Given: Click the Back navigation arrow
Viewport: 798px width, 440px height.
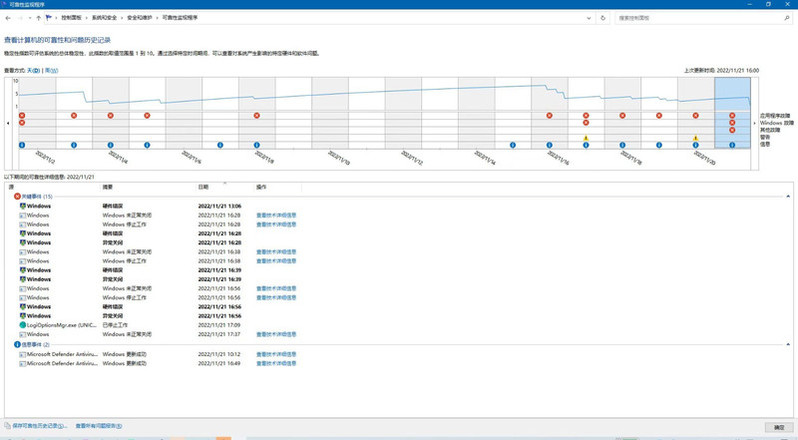Looking at the screenshot, I should [x=7, y=17].
